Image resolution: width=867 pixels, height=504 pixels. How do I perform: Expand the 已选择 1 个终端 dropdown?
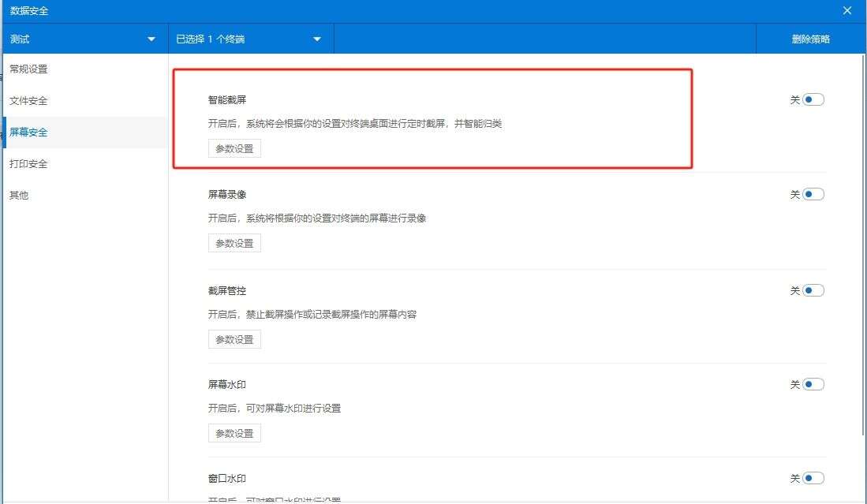249,38
